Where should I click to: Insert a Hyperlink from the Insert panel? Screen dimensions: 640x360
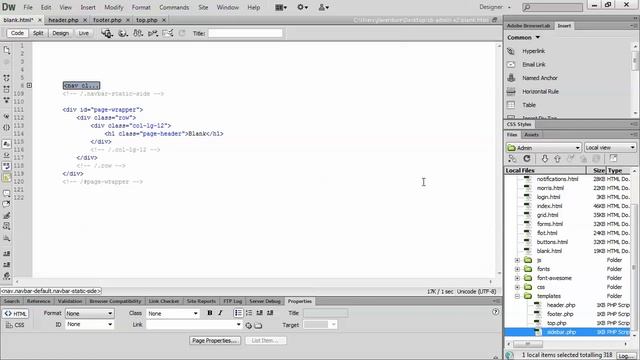[x=533, y=51]
